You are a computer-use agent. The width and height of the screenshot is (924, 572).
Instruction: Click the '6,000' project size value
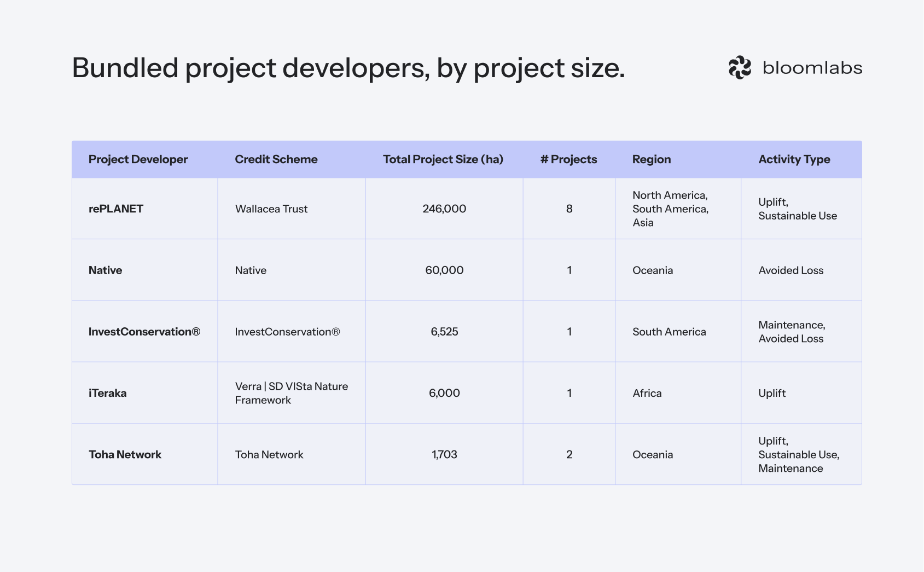[444, 392]
